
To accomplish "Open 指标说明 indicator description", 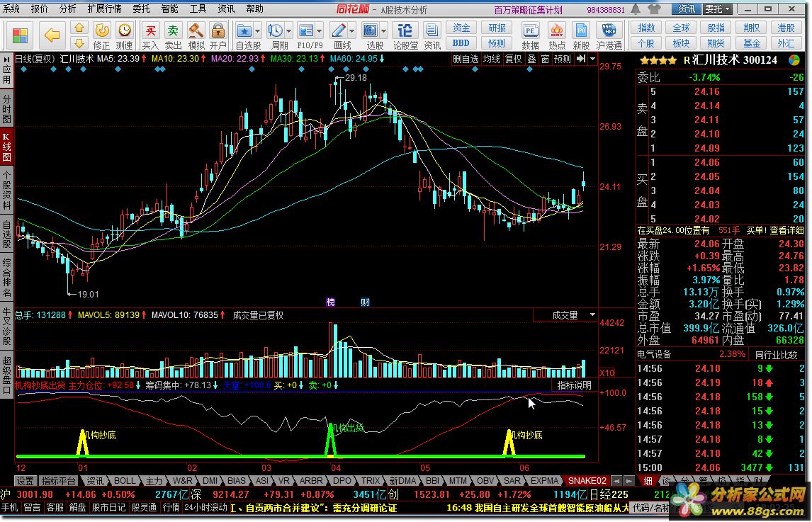I will click(x=575, y=385).
